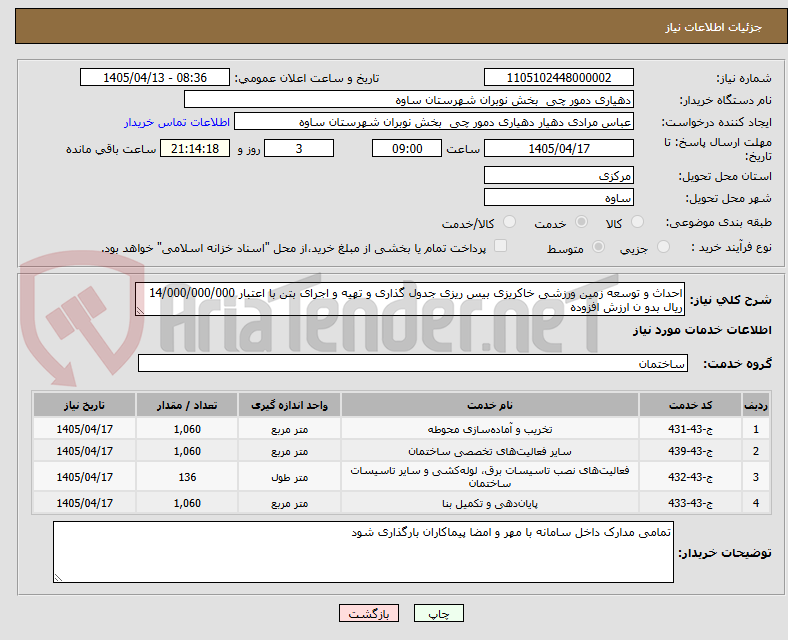Grab the resize handle of buyer notes textarea
788x640 pixels.
(58, 578)
